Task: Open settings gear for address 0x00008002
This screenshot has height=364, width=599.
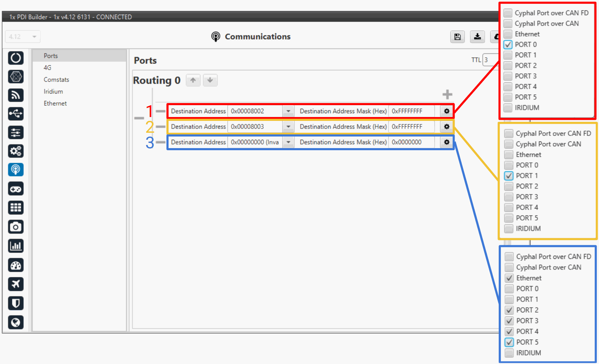Action: pyautogui.click(x=447, y=111)
